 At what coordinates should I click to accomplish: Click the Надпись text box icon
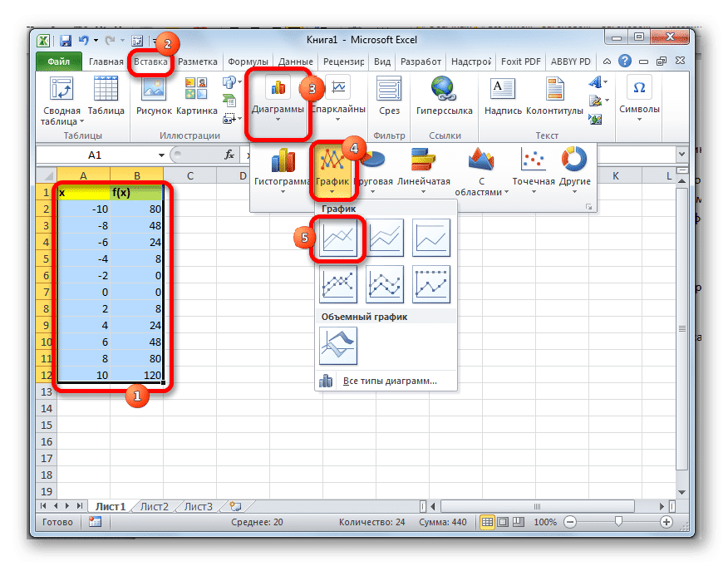tap(503, 88)
